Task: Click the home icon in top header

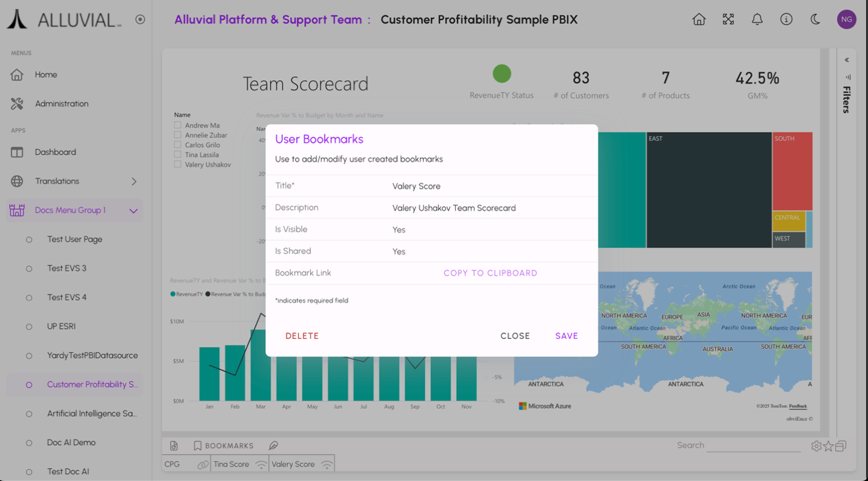Action: coord(699,19)
